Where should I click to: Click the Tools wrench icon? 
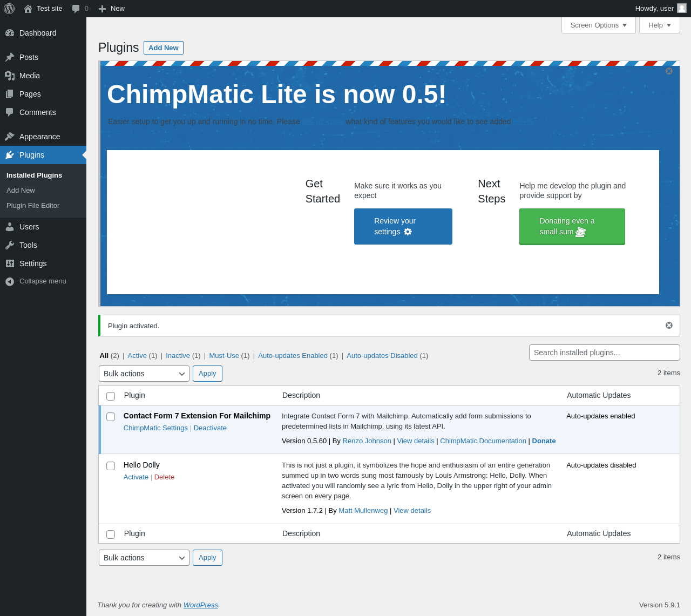10,245
